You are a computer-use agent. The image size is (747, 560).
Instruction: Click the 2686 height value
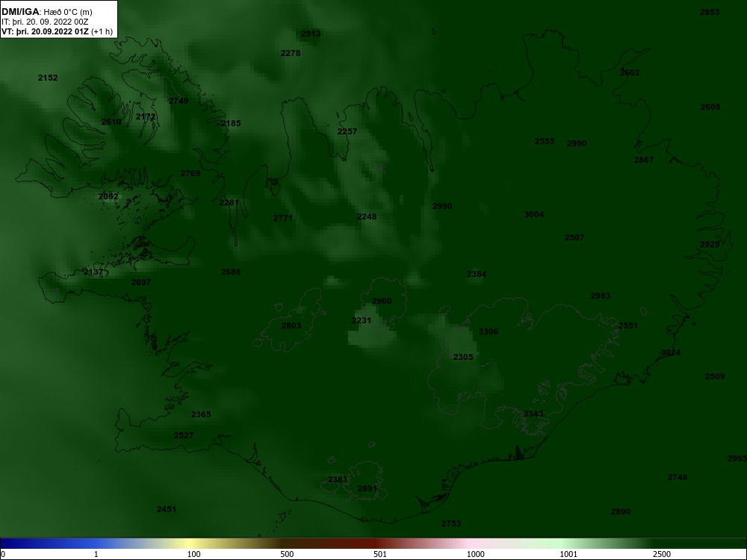pos(231,272)
